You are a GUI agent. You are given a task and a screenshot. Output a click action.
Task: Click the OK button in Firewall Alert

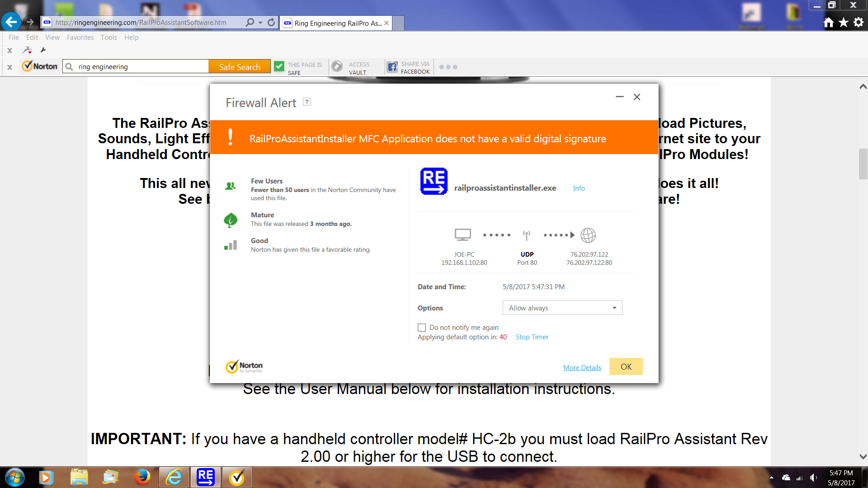626,366
